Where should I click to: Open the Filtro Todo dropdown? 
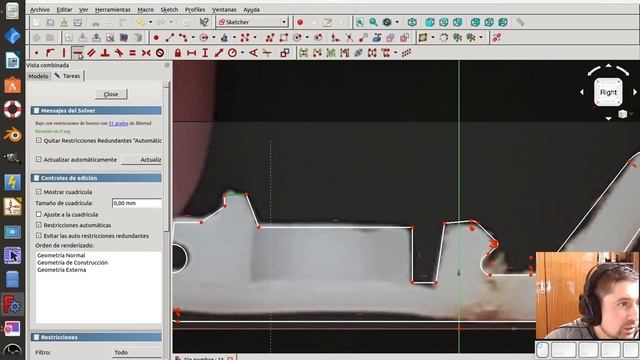137,352
